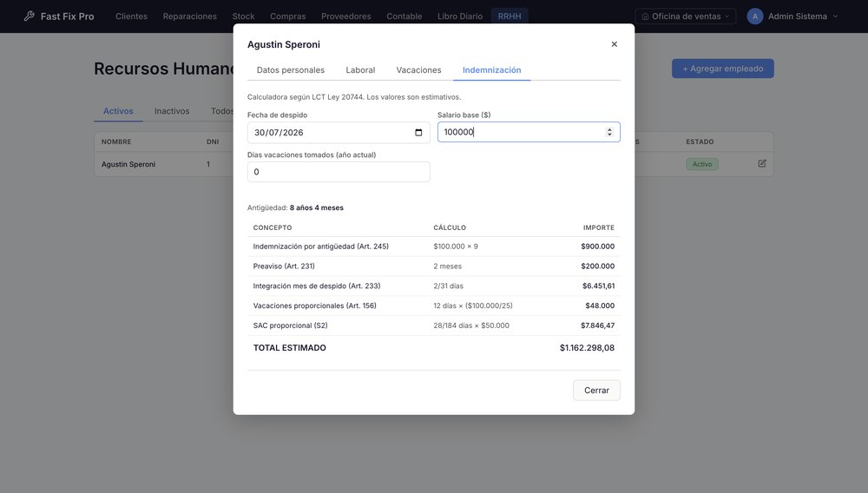Click the Salario base spinner arrows

[x=609, y=132]
